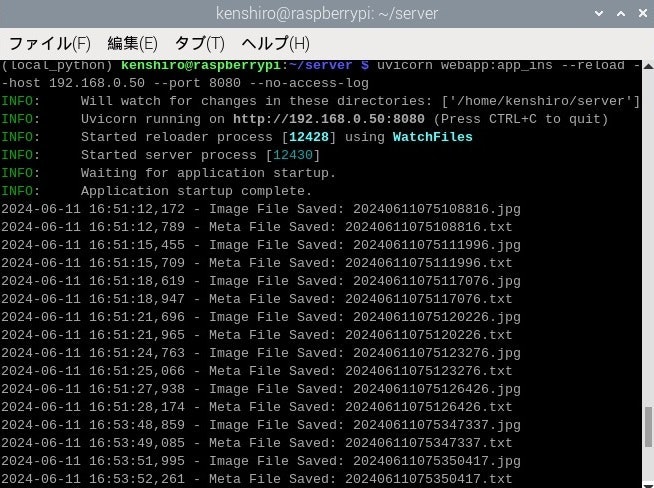This screenshot has height=488, width=654.
Task: Click window title kenshiro@raspberrypi: ~/server
Action: (x=327, y=14)
